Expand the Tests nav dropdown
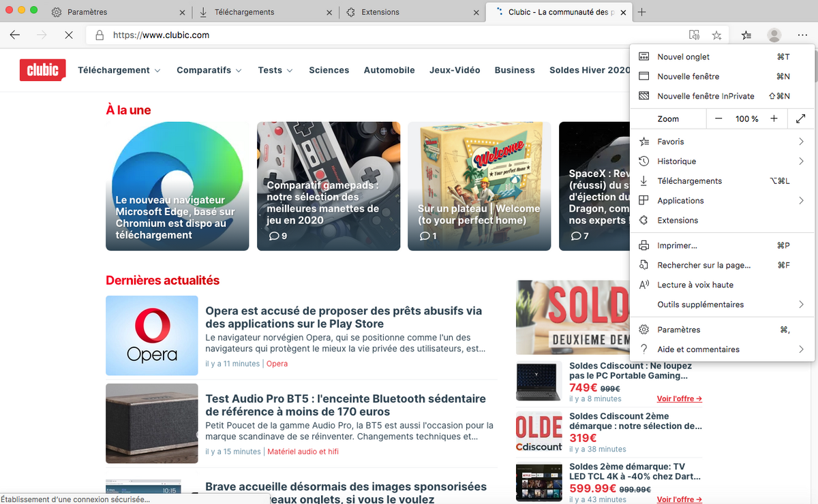This screenshot has width=818, height=504. [x=275, y=70]
